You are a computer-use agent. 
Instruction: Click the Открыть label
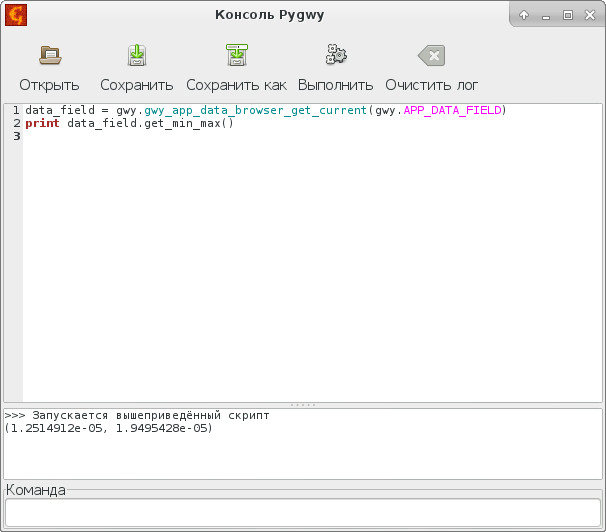[49, 85]
